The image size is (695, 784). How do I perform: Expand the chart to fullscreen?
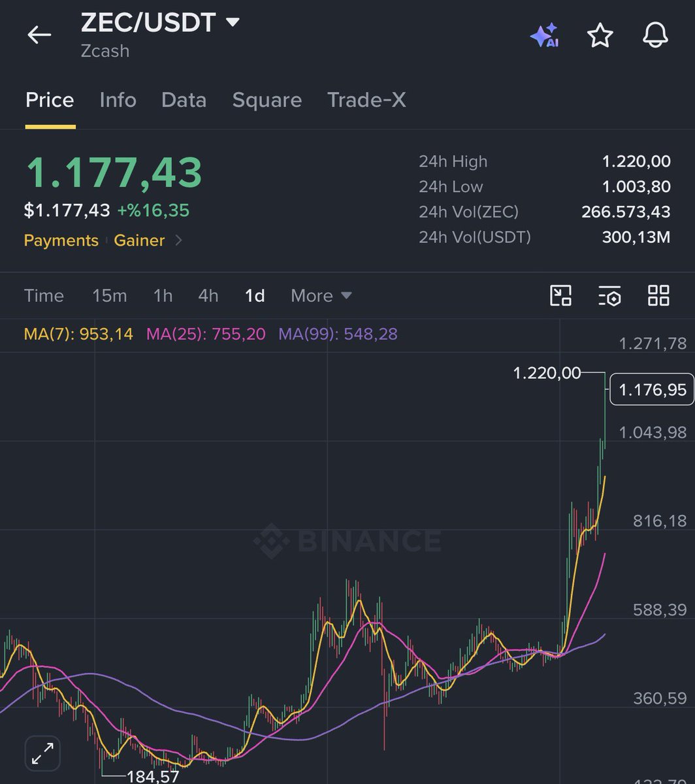click(42, 753)
